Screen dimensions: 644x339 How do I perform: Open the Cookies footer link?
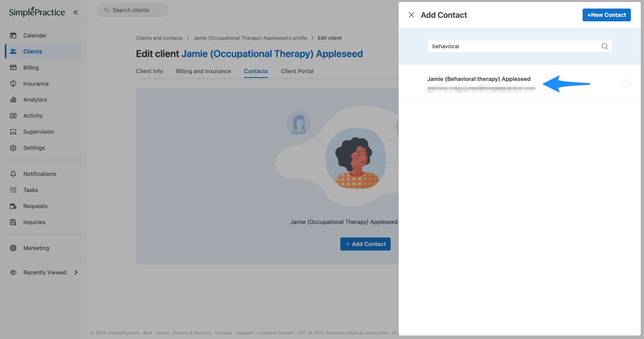tap(224, 333)
